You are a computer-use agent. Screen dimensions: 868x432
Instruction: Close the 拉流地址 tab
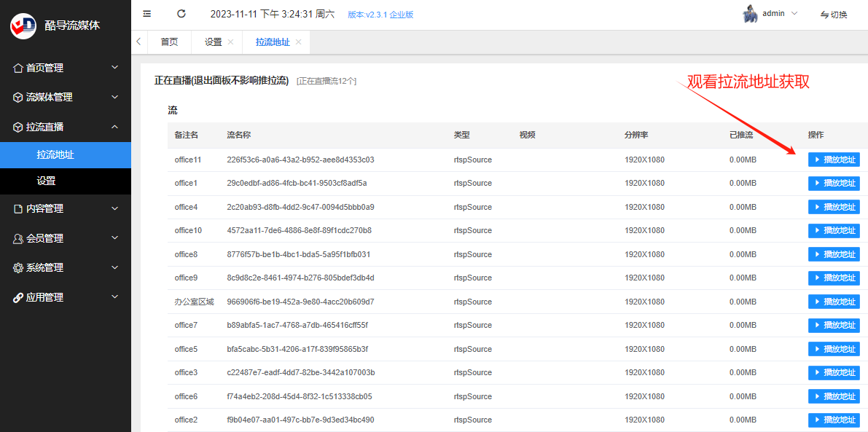coord(298,42)
